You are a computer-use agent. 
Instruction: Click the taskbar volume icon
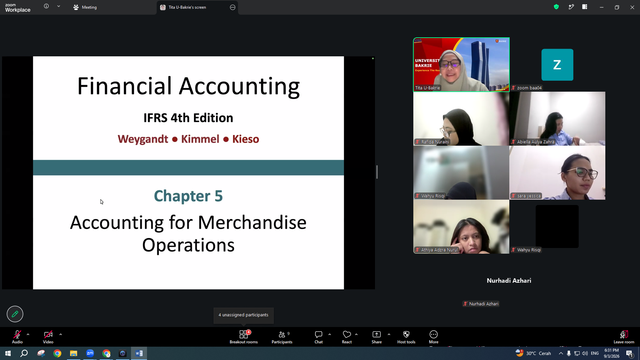[585, 353]
